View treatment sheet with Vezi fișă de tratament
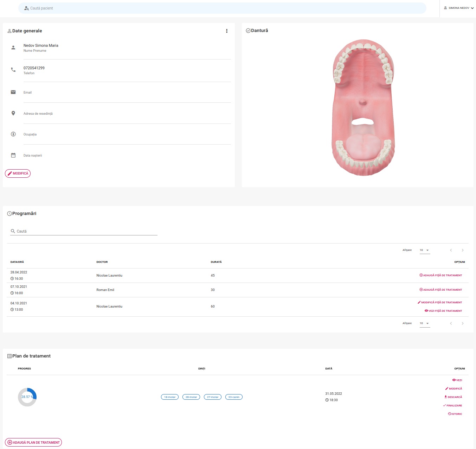 (443, 311)
